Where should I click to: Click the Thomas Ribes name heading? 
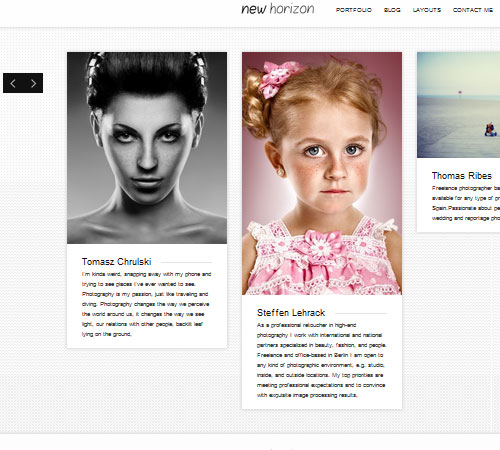462,176
